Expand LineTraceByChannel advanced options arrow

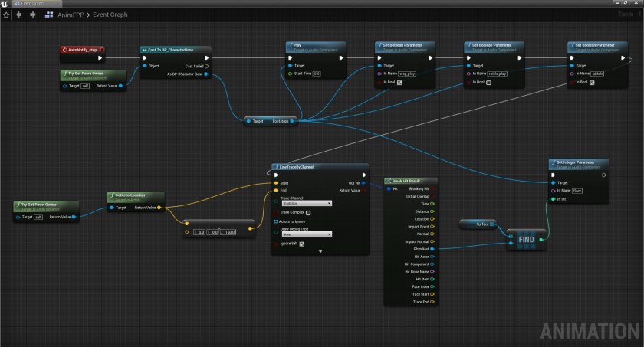click(320, 251)
